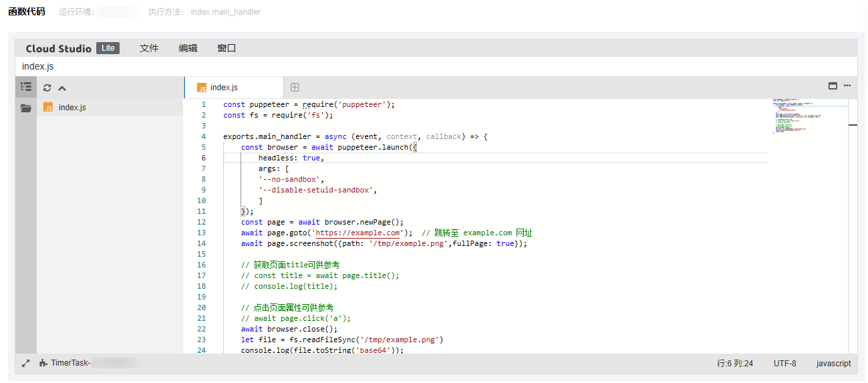Open the 编辑 menu
The image size is (868, 383).
(188, 48)
